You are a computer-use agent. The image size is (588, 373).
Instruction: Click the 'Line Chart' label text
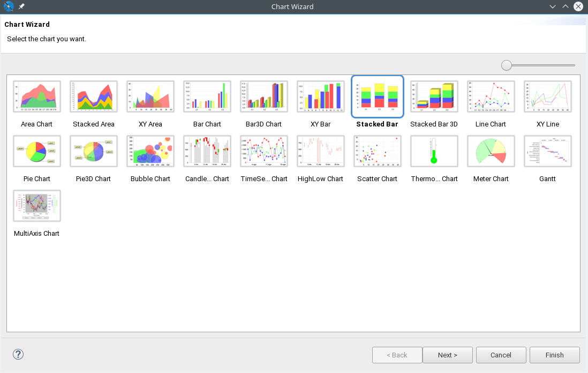491,124
